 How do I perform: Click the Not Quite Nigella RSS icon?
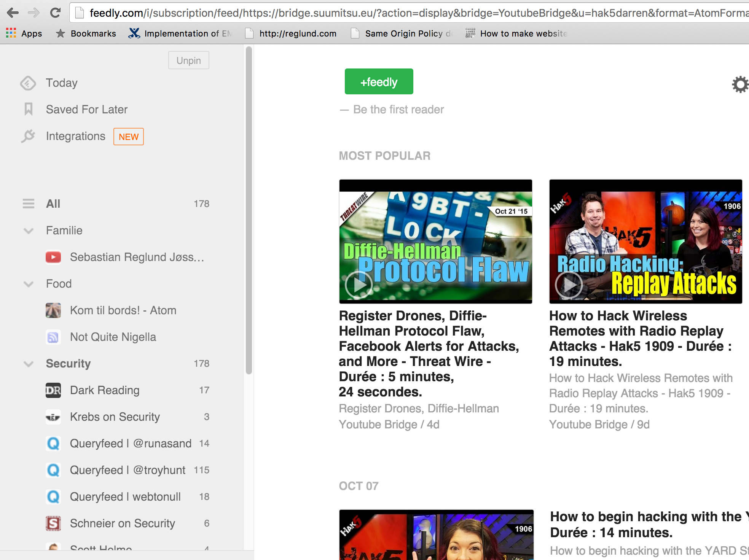point(53,337)
